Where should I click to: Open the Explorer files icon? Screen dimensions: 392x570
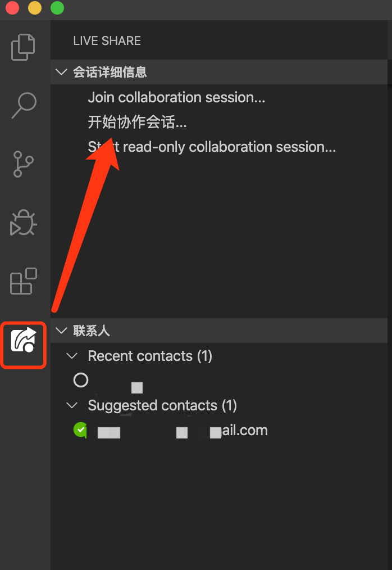coord(24,47)
